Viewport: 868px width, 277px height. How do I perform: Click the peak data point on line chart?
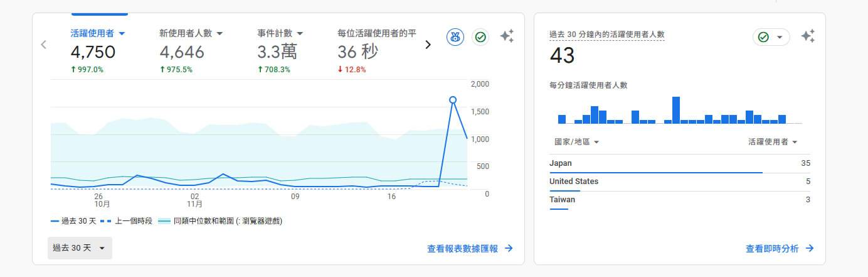coord(453,100)
